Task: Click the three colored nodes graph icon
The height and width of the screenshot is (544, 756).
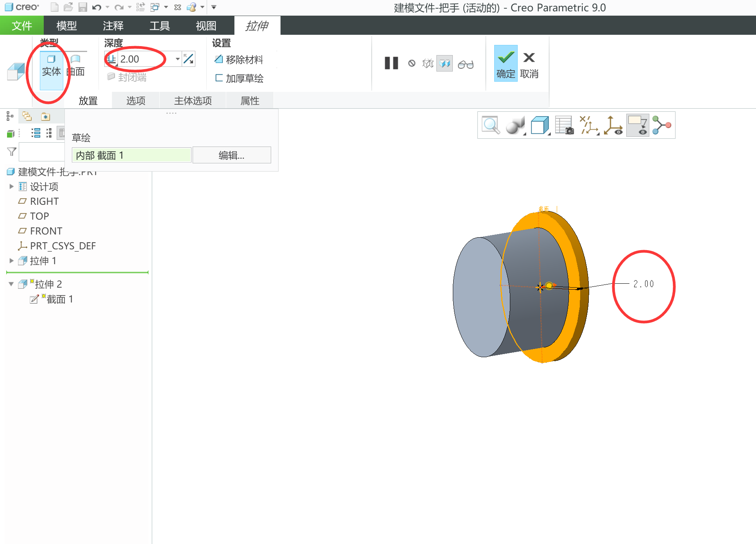Action: (x=661, y=125)
